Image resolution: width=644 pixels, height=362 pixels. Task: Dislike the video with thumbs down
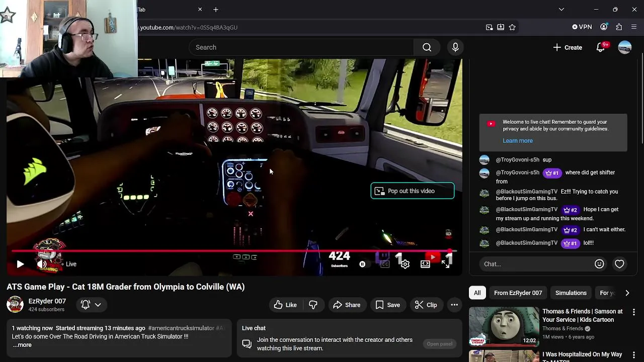[x=313, y=305]
